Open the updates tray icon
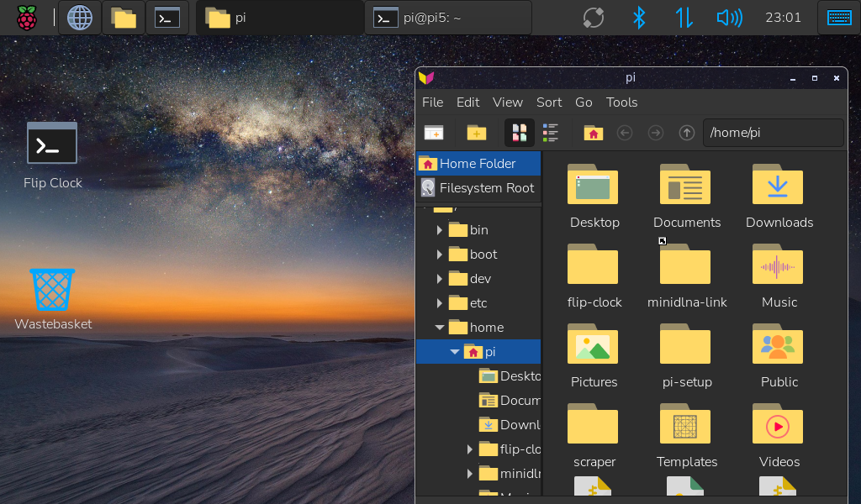 pyautogui.click(x=593, y=18)
